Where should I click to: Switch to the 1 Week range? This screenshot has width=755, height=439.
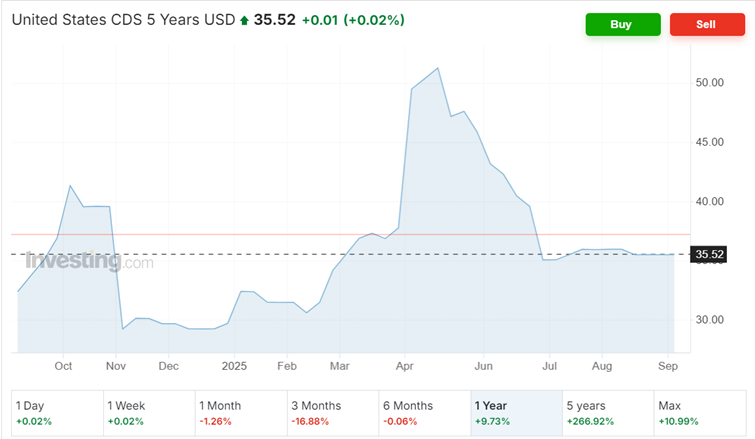[149, 413]
